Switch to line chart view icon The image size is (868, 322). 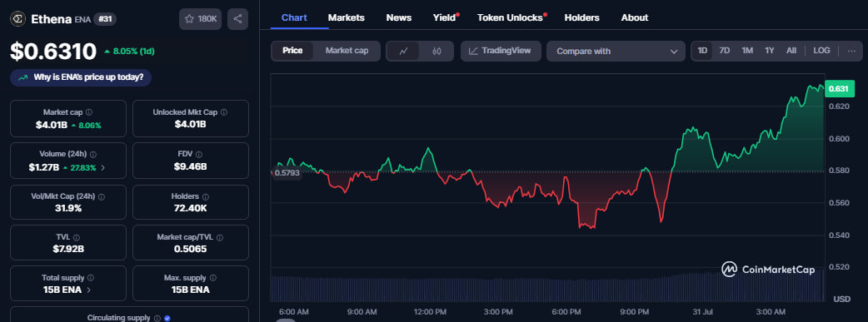click(x=403, y=51)
